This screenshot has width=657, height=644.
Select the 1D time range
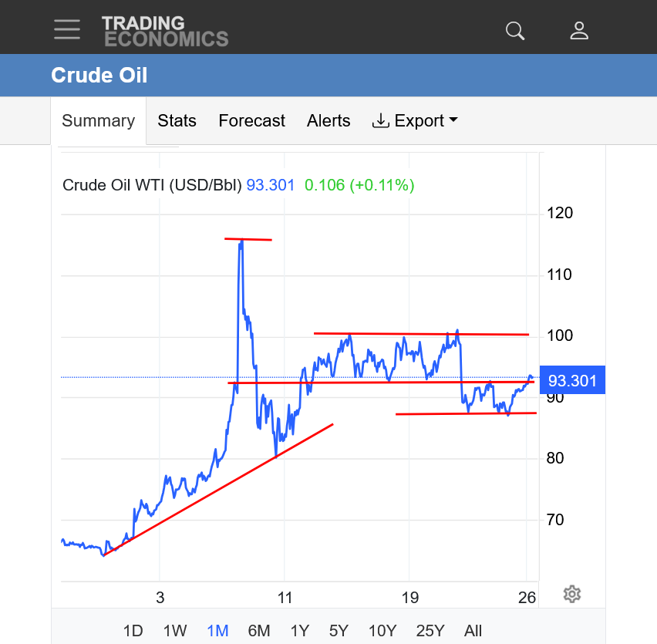pos(133,631)
